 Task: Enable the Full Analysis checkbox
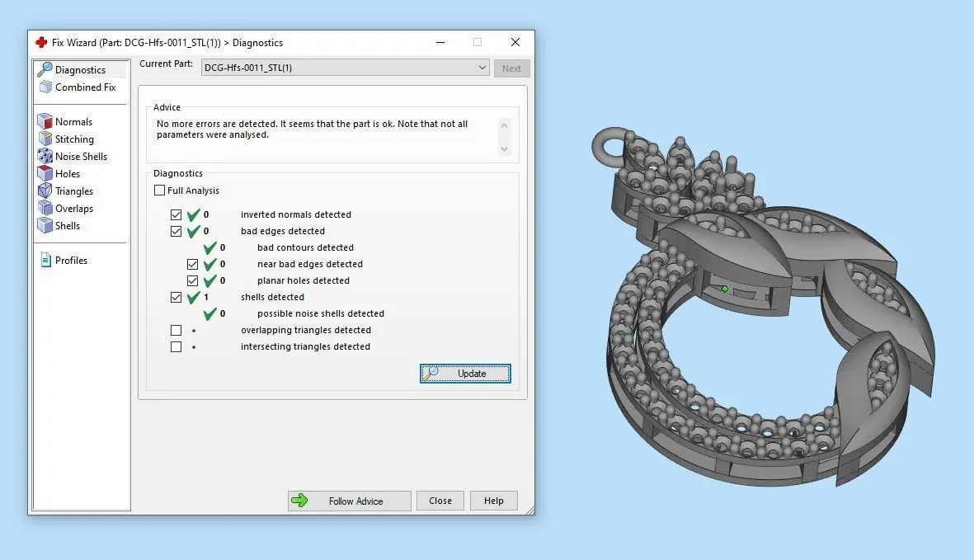pos(160,190)
